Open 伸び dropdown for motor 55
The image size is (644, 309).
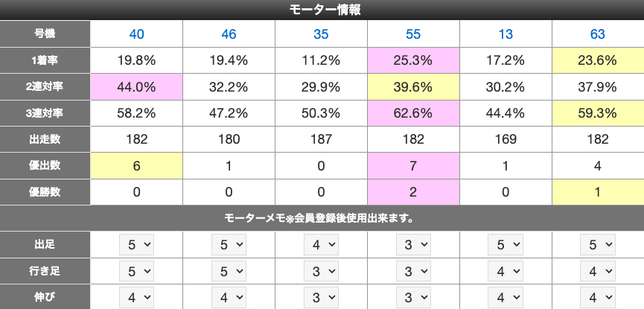point(413,296)
